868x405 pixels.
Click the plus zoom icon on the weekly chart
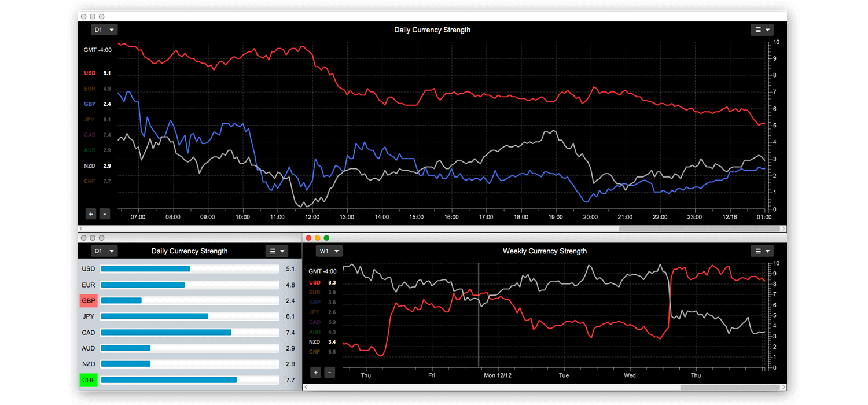pos(315,372)
